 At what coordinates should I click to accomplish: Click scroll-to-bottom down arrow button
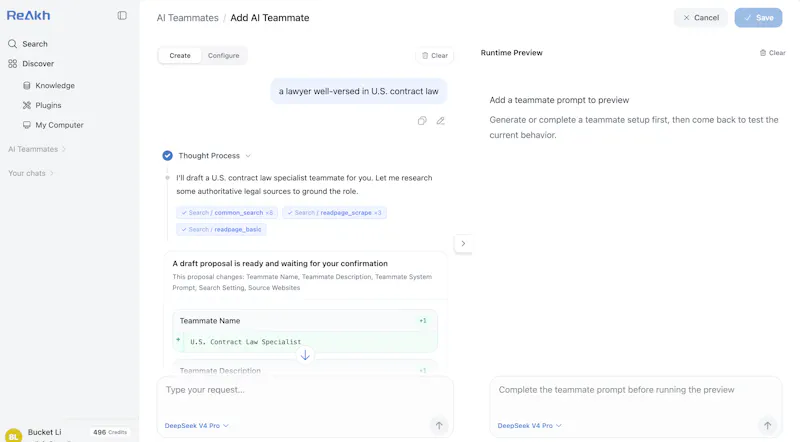tap(305, 355)
